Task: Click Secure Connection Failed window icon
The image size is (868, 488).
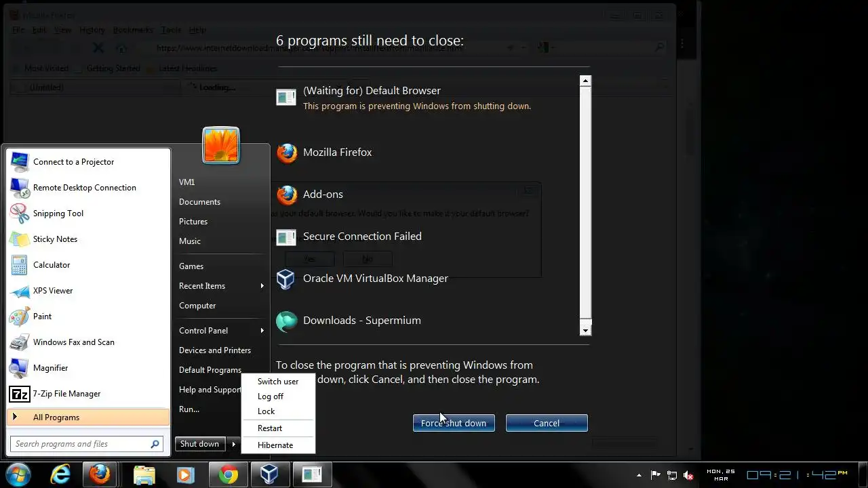Action: pos(286,237)
